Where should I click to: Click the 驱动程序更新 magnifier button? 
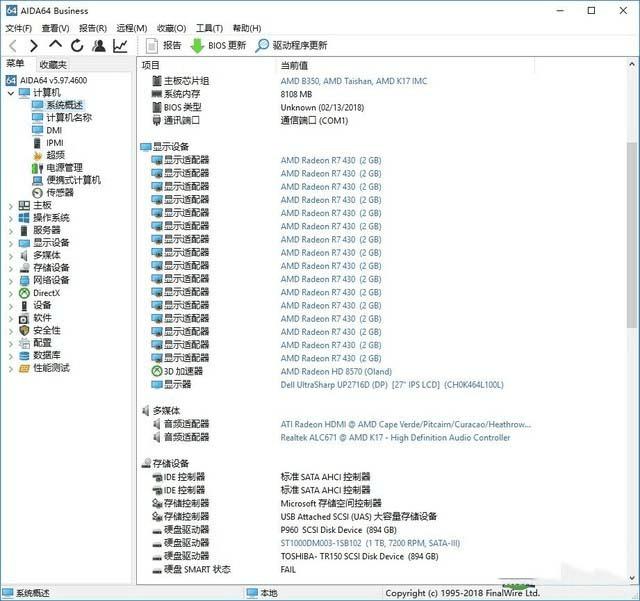291,46
